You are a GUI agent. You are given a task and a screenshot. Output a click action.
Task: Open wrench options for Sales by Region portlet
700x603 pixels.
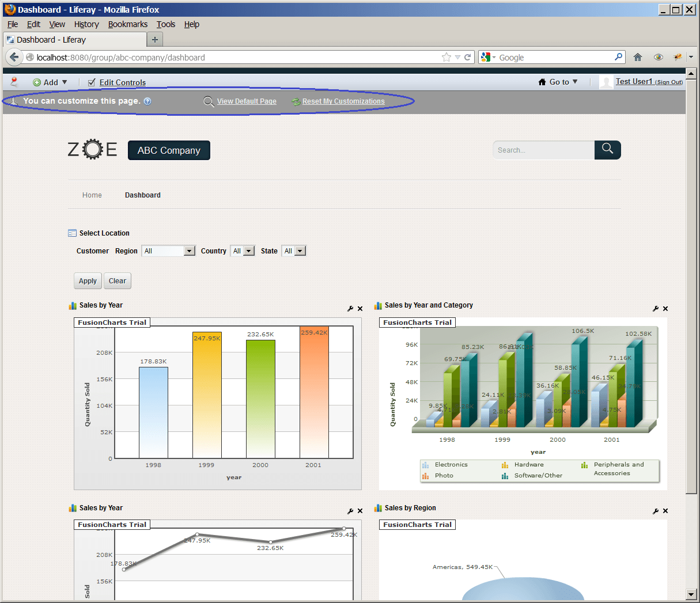656,511
